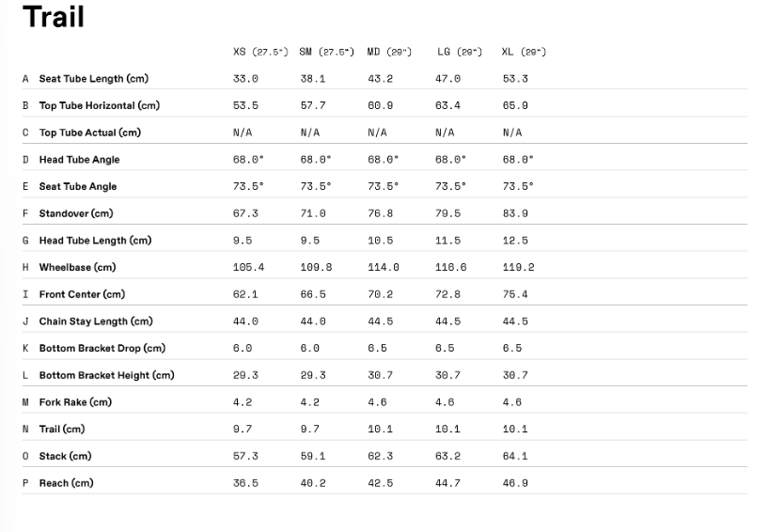This screenshot has width=768, height=532.
Task: Click the Top Tube Horizontal (cm) row label
Action: coord(100,106)
